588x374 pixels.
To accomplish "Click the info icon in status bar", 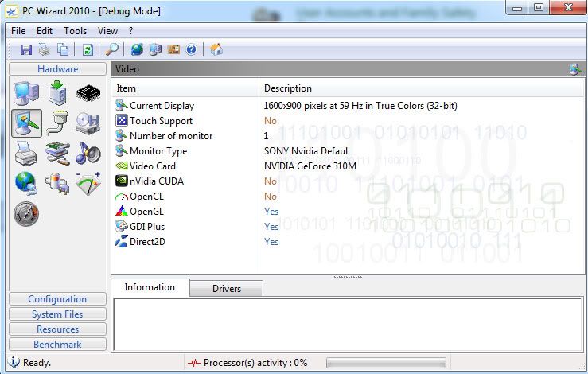I will pyautogui.click(x=14, y=362).
